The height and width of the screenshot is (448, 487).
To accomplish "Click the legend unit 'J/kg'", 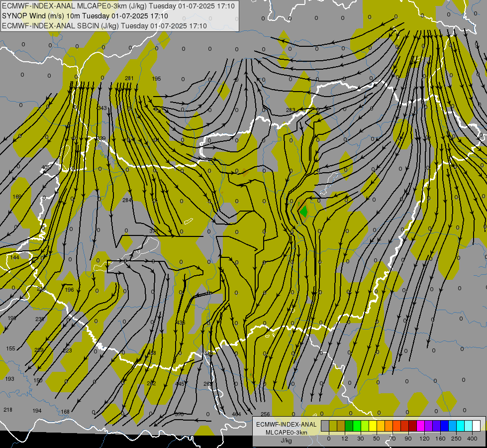I will click(286, 441).
